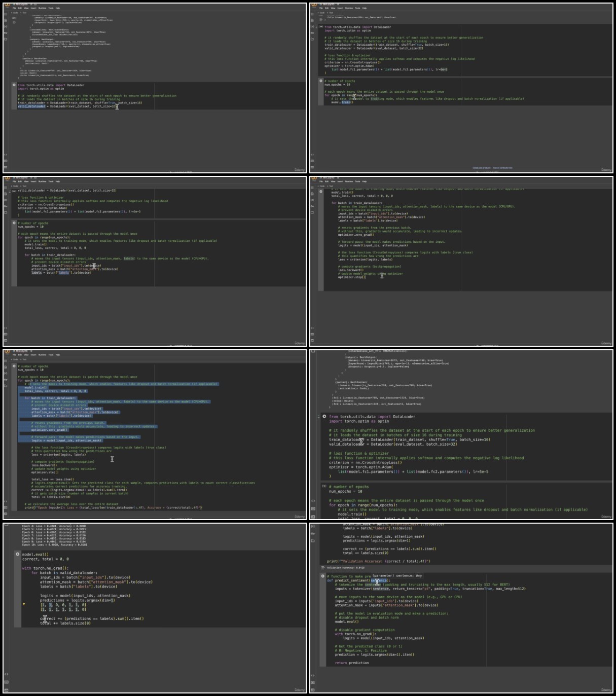Open Terminal icon in BertIntermediate output frame
This screenshot has width=616, height=696.
coord(6,166)
